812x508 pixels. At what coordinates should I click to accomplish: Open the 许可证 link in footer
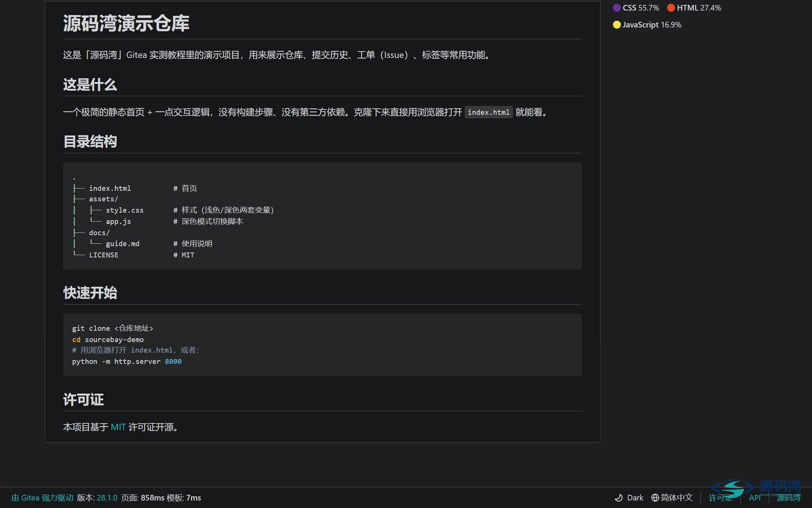click(720, 498)
